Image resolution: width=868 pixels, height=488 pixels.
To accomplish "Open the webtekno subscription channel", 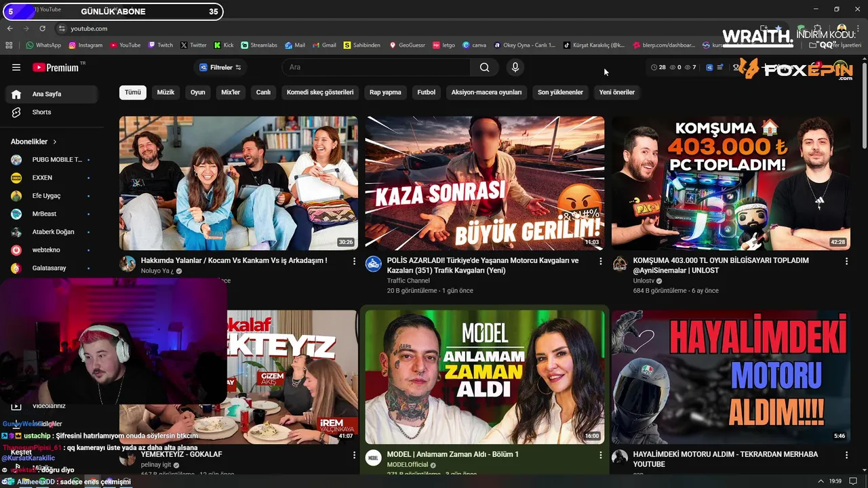I will (52, 250).
